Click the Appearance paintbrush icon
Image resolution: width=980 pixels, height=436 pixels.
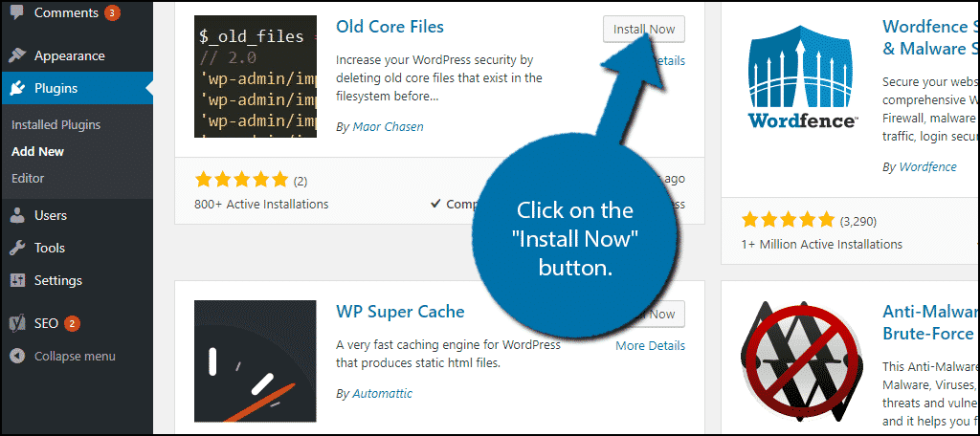(17, 55)
